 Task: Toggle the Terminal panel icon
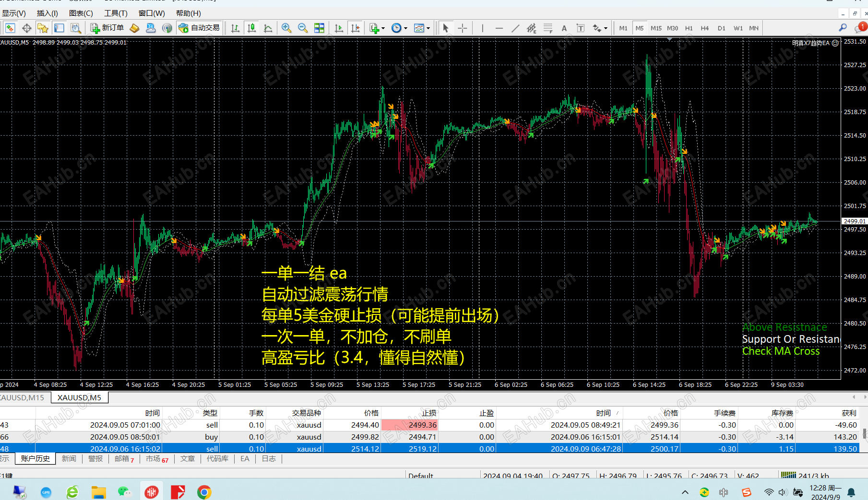click(59, 28)
